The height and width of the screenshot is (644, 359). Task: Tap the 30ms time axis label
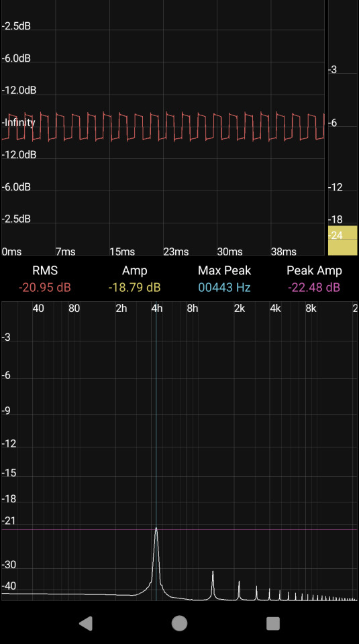[229, 252]
